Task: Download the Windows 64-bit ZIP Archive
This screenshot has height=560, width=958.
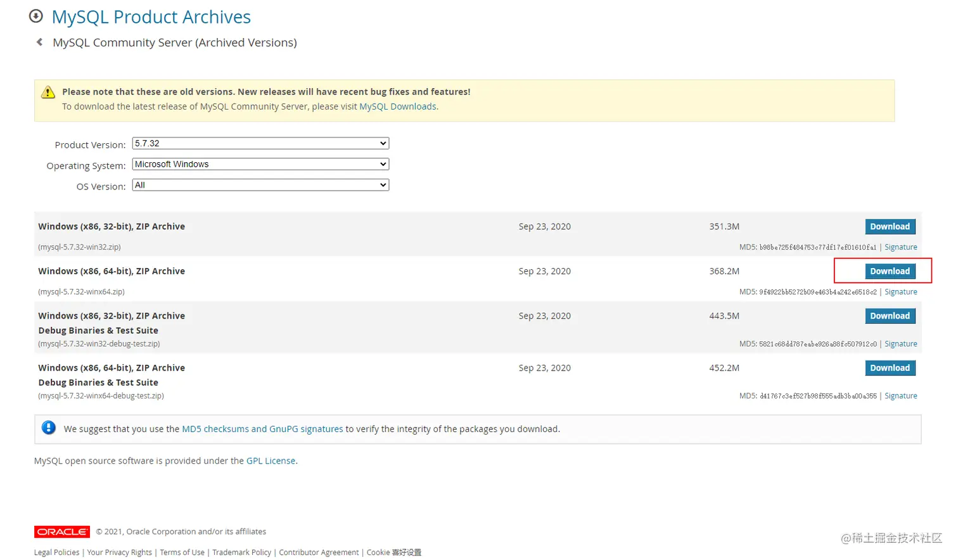Action: (x=890, y=271)
